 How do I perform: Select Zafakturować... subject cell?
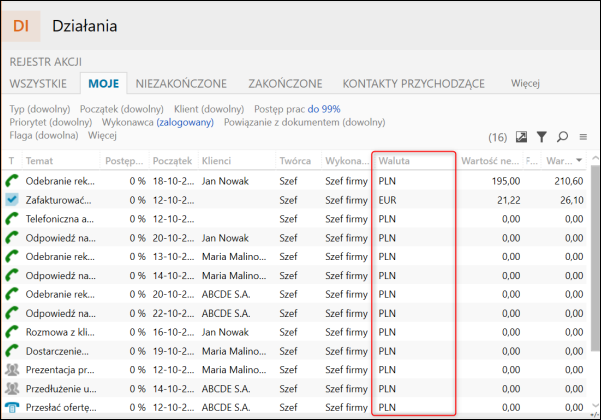(58, 200)
